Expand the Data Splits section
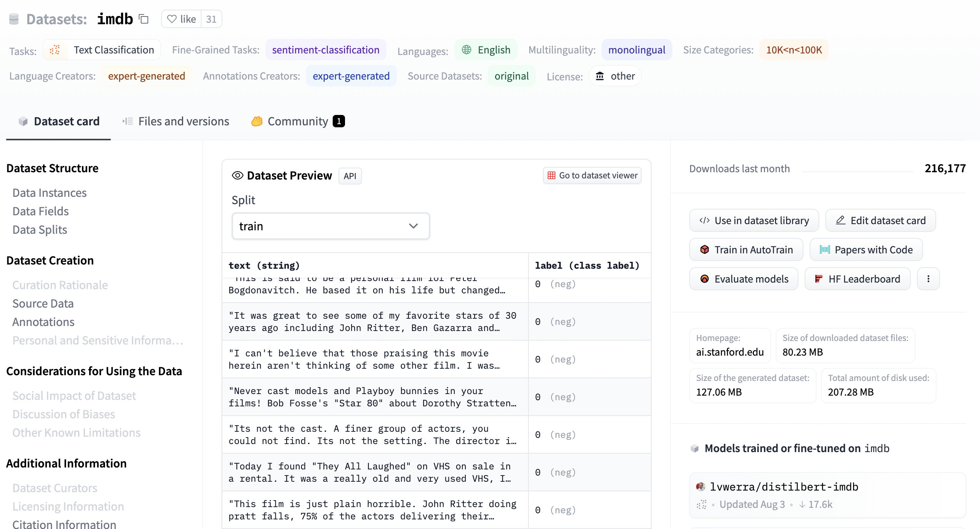 [x=39, y=229]
